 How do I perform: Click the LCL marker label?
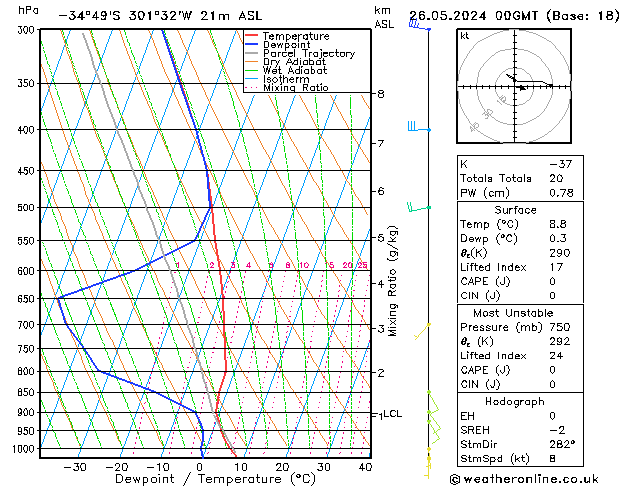pos(392,414)
